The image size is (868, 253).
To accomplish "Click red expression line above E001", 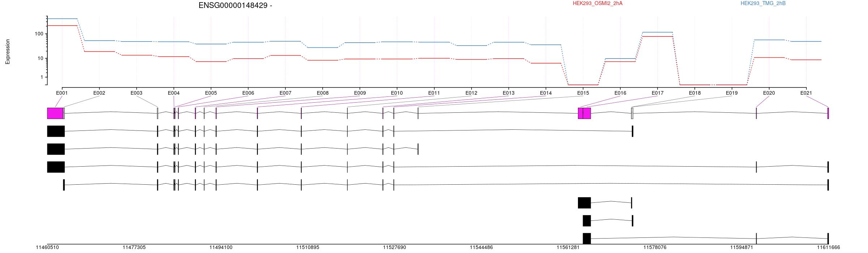I will [62, 26].
